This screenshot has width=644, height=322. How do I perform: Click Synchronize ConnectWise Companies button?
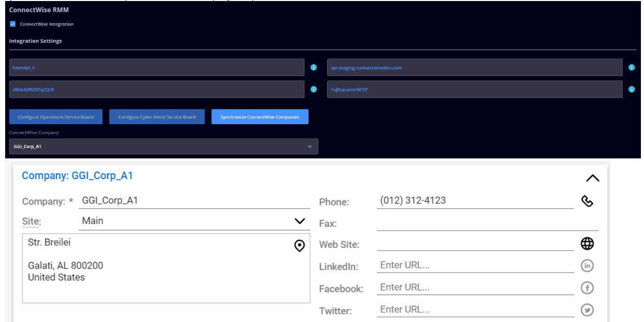pyautogui.click(x=260, y=117)
